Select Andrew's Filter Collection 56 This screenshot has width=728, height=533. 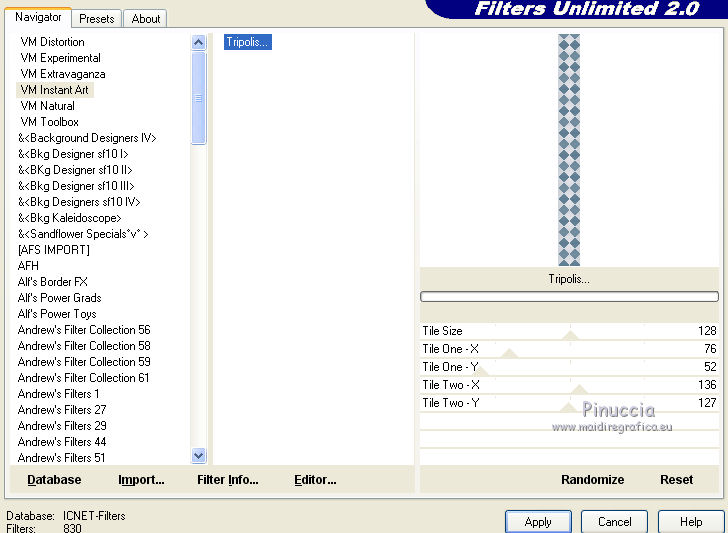pyautogui.click(x=84, y=330)
